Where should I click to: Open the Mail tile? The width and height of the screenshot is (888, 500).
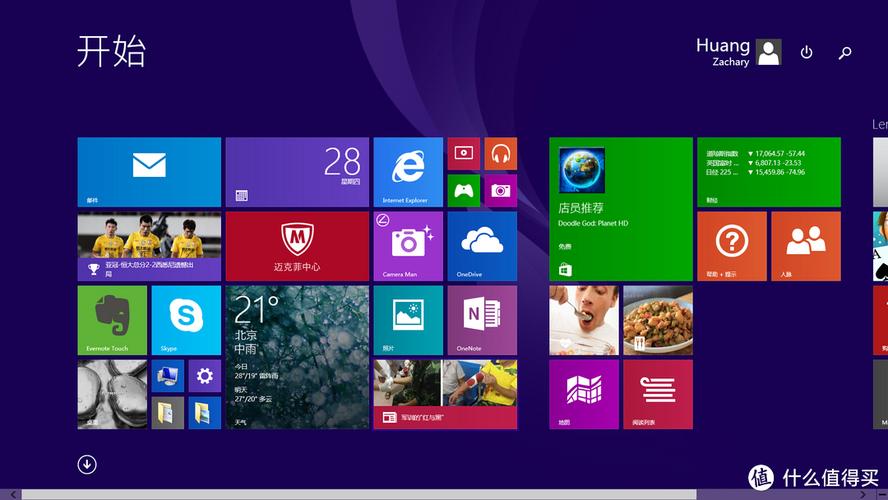(x=149, y=172)
